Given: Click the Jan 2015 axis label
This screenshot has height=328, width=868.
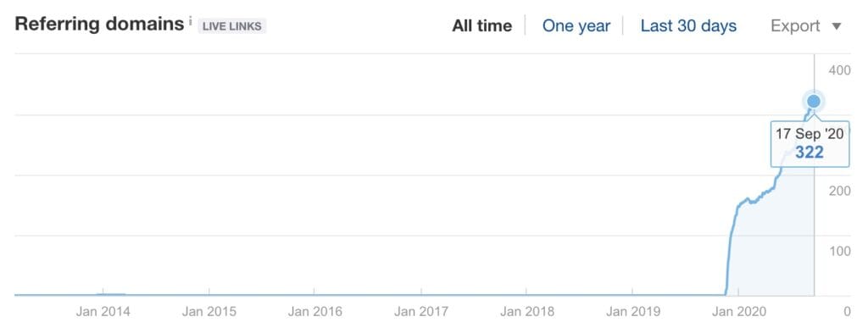Looking at the screenshot, I should point(209,311).
